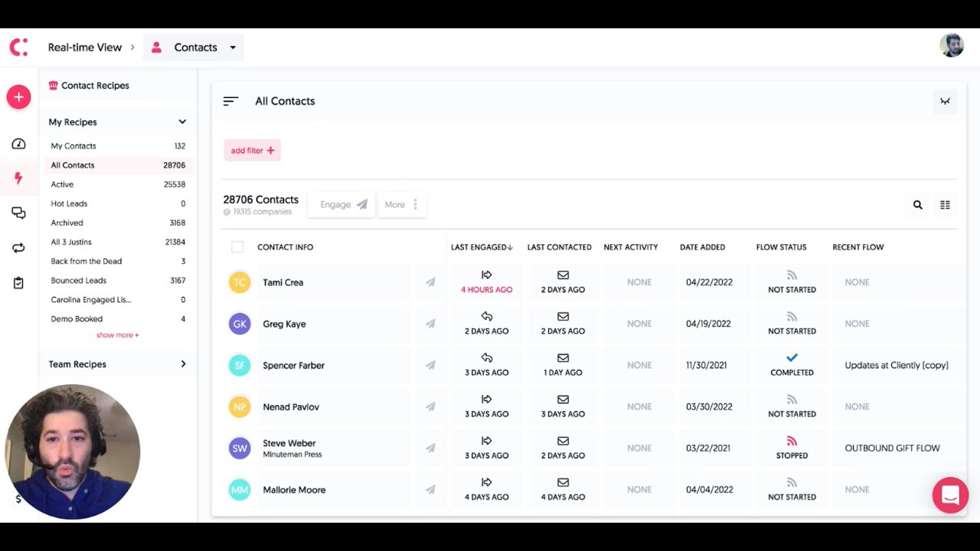Open Tami Crea contact name
The image size is (980, 551).
(283, 282)
